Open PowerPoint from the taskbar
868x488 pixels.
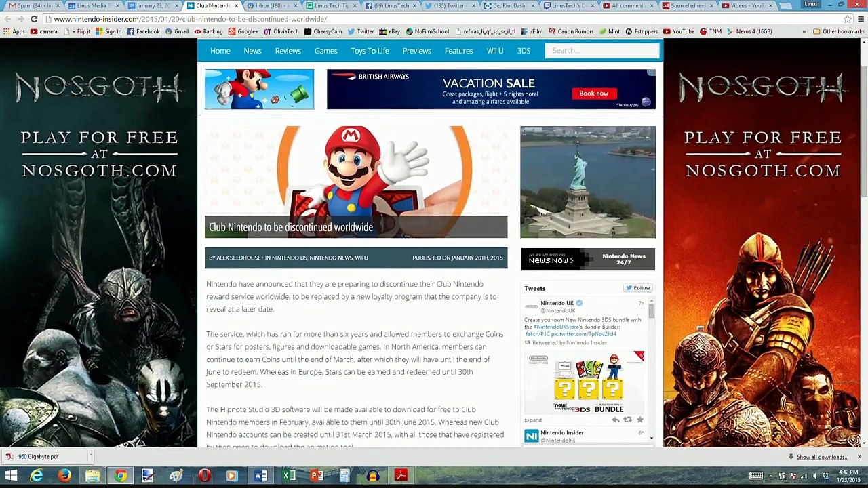point(317,476)
